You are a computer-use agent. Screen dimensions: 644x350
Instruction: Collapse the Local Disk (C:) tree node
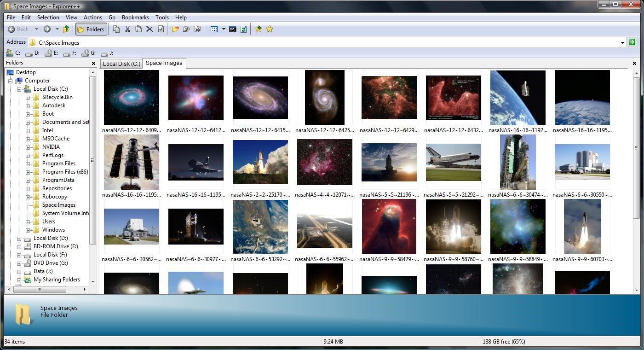pyautogui.click(x=19, y=89)
